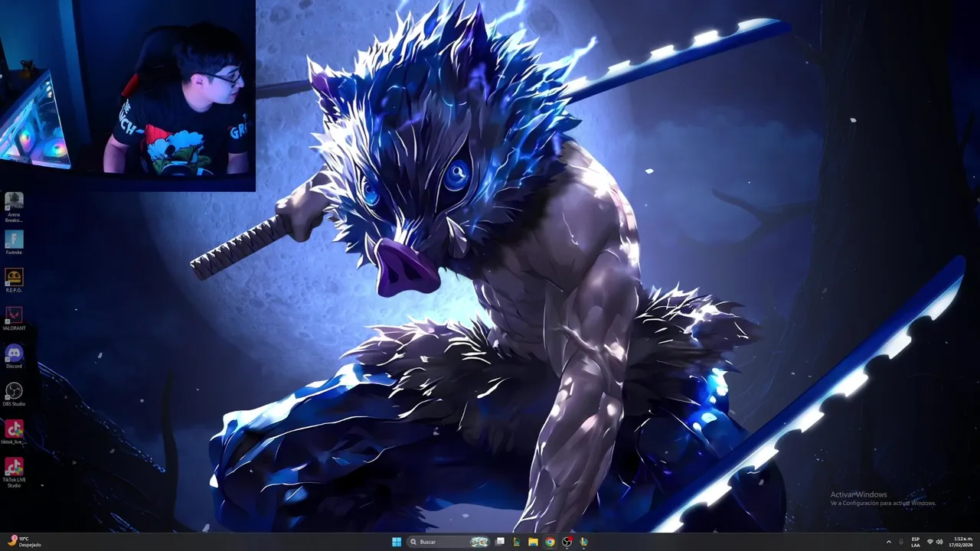
Task: Click the search highlight image in Buscar box
Action: pos(479,542)
